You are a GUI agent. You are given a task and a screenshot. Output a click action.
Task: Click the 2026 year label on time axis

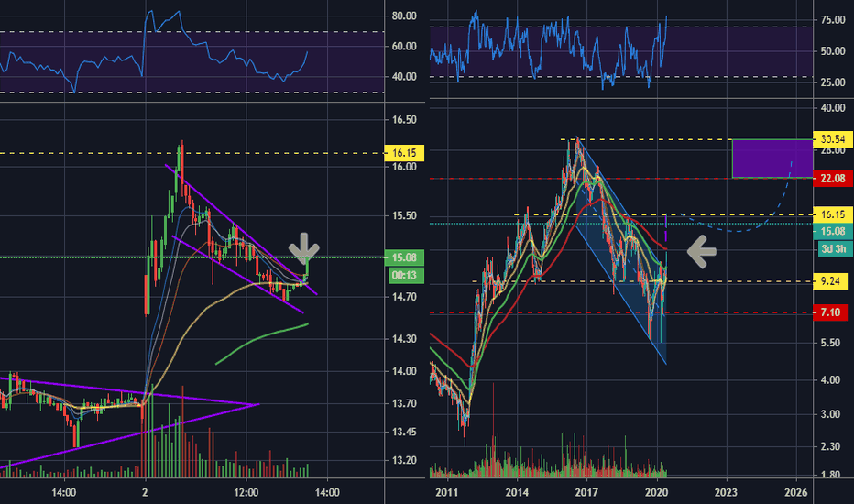coord(795,493)
